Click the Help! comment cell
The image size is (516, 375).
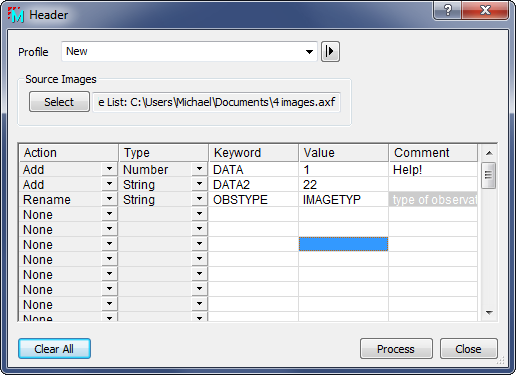[433, 169]
